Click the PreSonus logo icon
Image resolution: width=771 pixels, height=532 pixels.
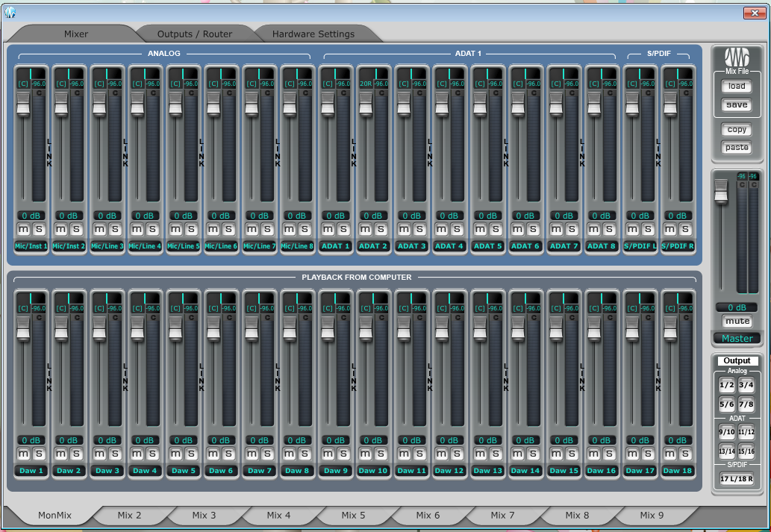pos(736,58)
